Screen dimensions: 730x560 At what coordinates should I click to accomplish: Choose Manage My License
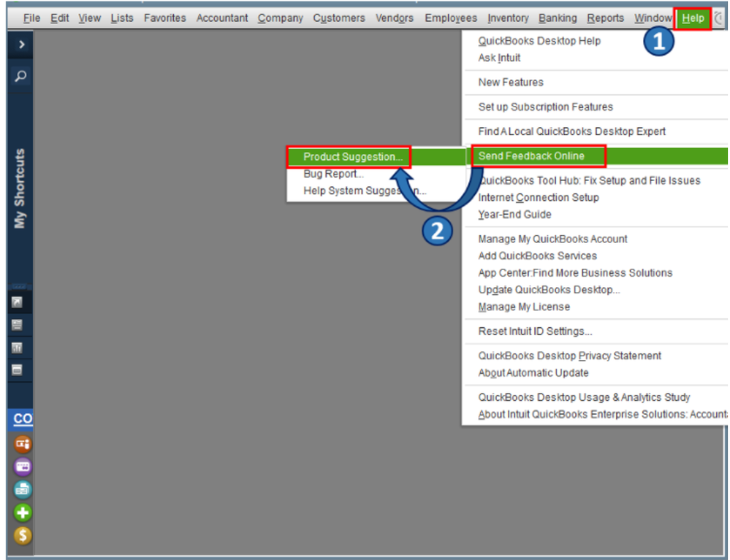[524, 307]
